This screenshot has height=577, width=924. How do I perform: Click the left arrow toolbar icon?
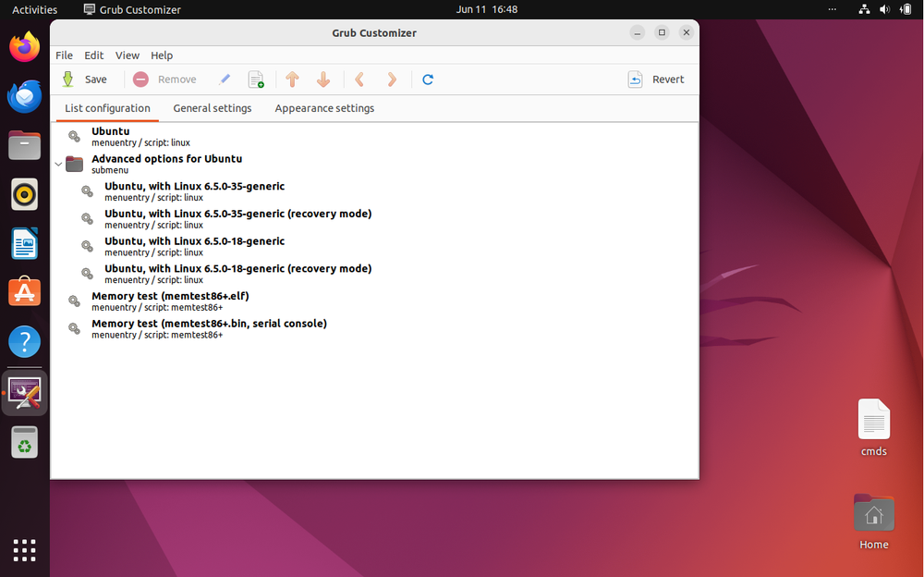[x=359, y=80]
